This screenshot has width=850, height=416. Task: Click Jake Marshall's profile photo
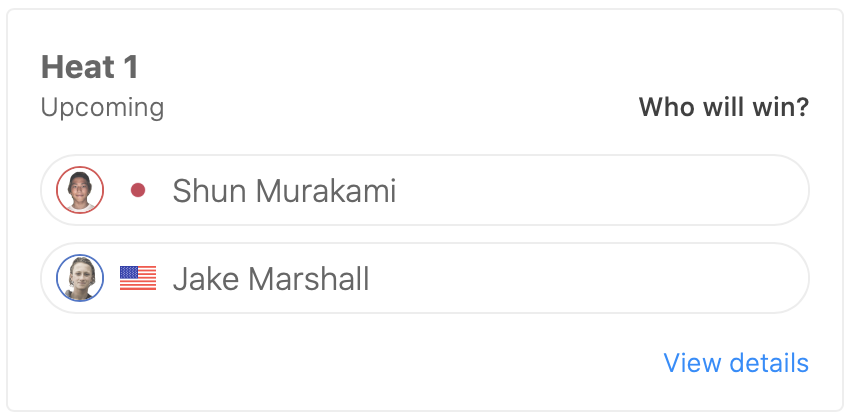(x=80, y=278)
